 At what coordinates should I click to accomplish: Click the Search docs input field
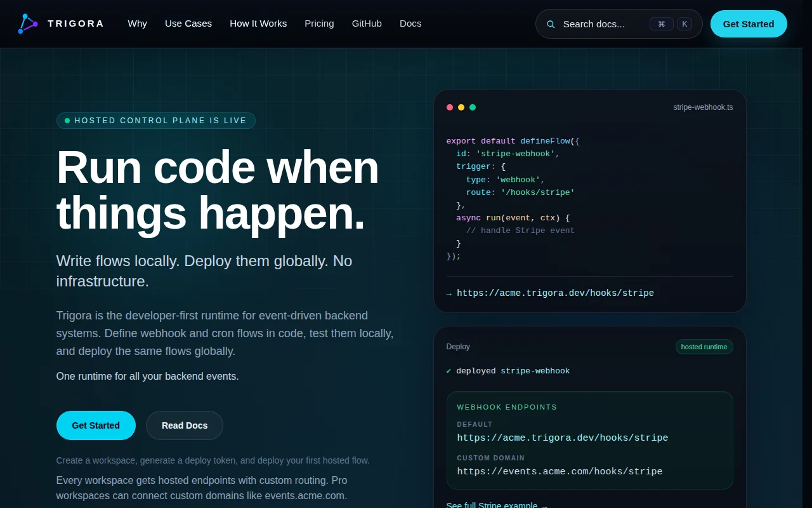(619, 23)
